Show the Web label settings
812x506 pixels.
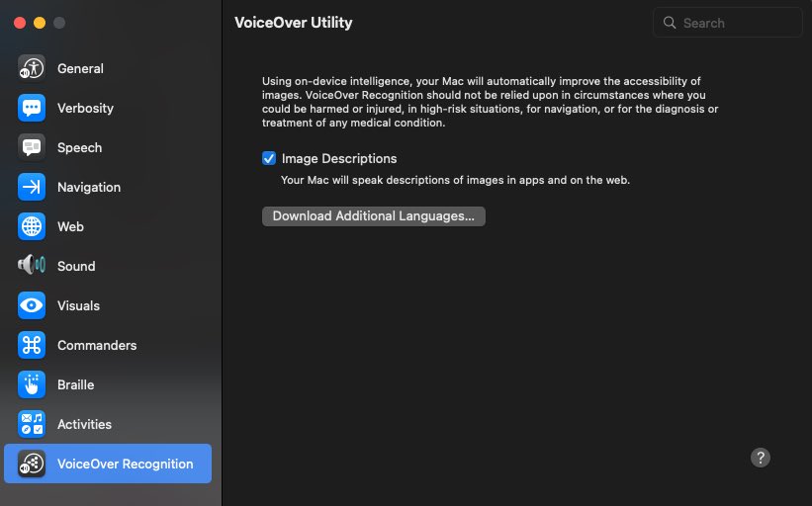click(70, 226)
